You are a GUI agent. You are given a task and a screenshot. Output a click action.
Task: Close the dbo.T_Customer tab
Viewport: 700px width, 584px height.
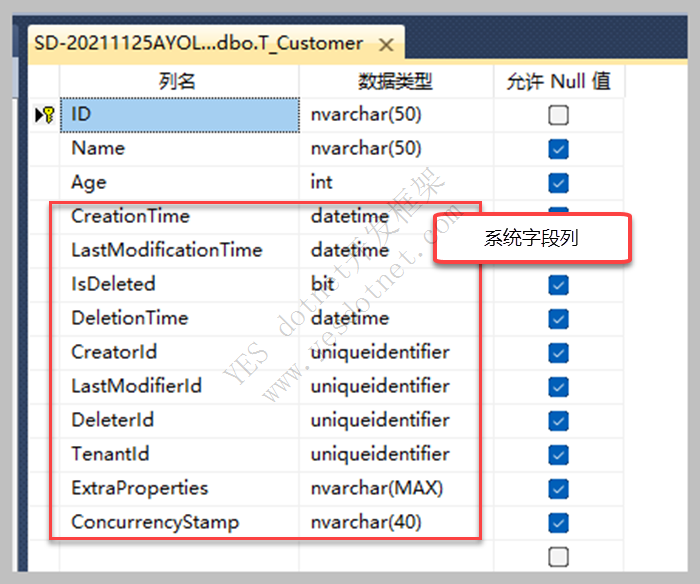point(386,45)
